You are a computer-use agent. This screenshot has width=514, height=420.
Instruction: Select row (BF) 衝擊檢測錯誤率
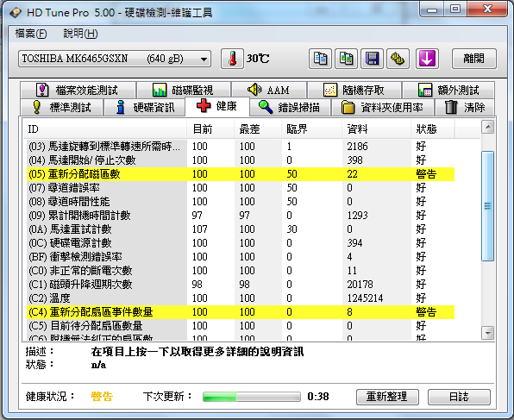click(x=241, y=256)
